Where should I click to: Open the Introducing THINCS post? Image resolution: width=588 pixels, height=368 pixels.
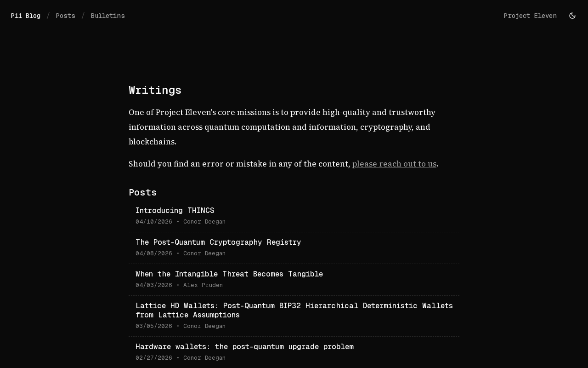click(175, 210)
